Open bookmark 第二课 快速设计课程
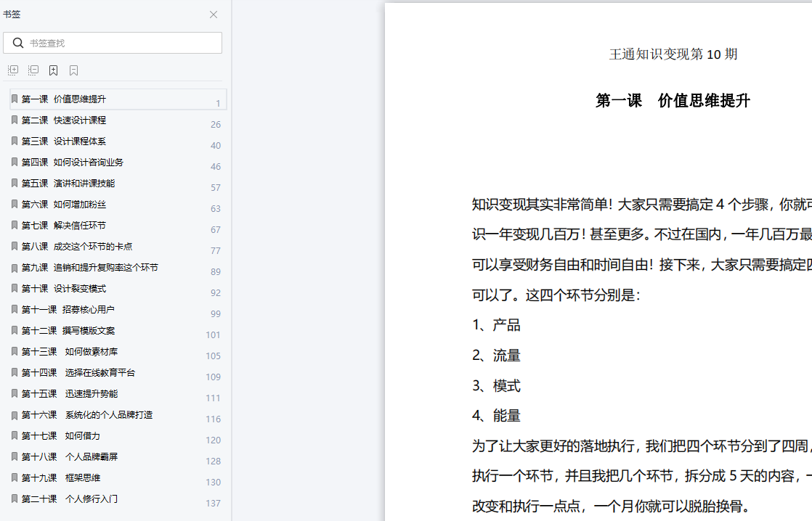Viewport: 812px width, 521px height. point(118,120)
